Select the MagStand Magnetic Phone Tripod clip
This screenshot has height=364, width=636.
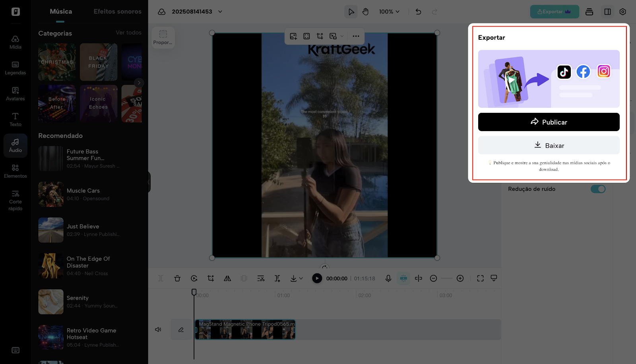click(x=245, y=329)
